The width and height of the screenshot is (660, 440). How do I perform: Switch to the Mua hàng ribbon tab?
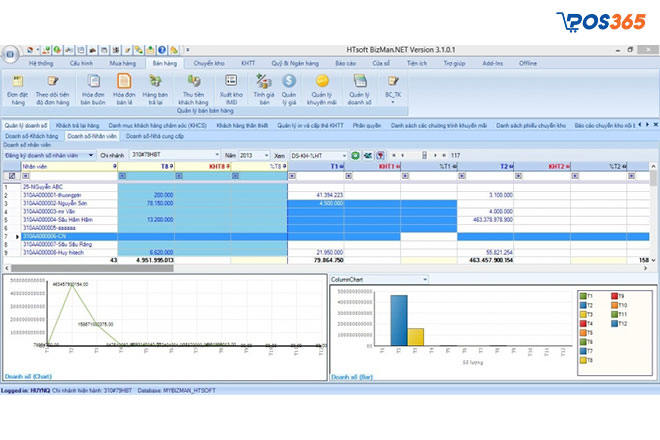123,62
